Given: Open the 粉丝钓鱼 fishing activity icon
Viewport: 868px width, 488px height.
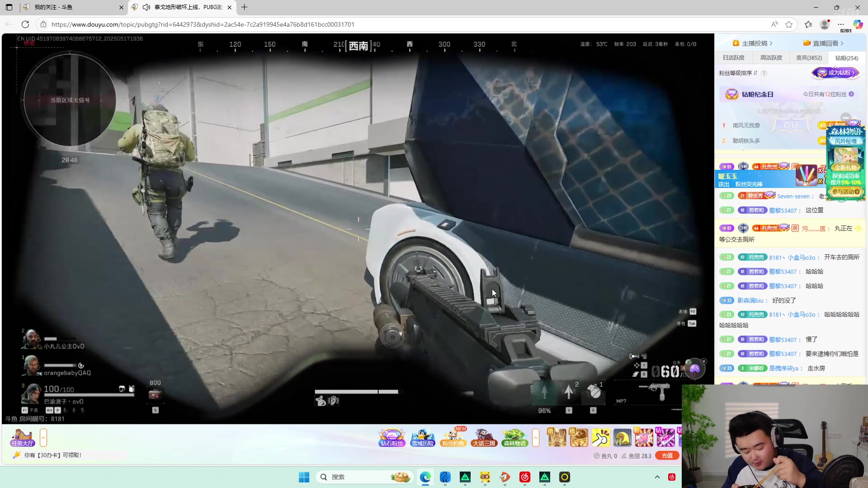Looking at the screenshot, I should (x=453, y=437).
